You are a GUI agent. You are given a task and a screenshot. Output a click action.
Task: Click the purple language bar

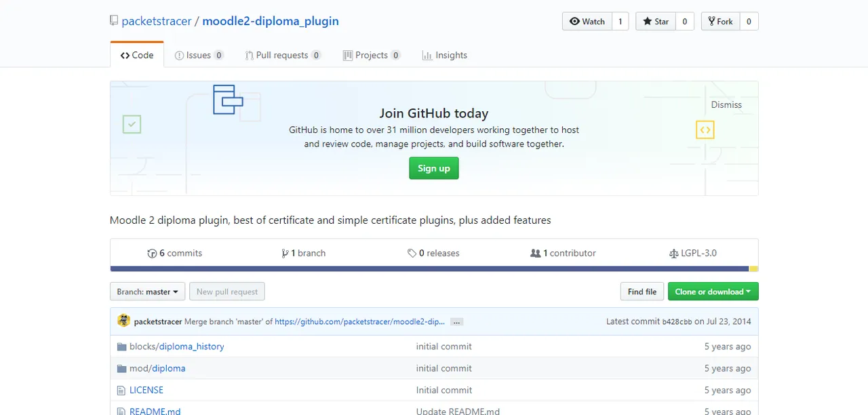[x=429, y=269]
